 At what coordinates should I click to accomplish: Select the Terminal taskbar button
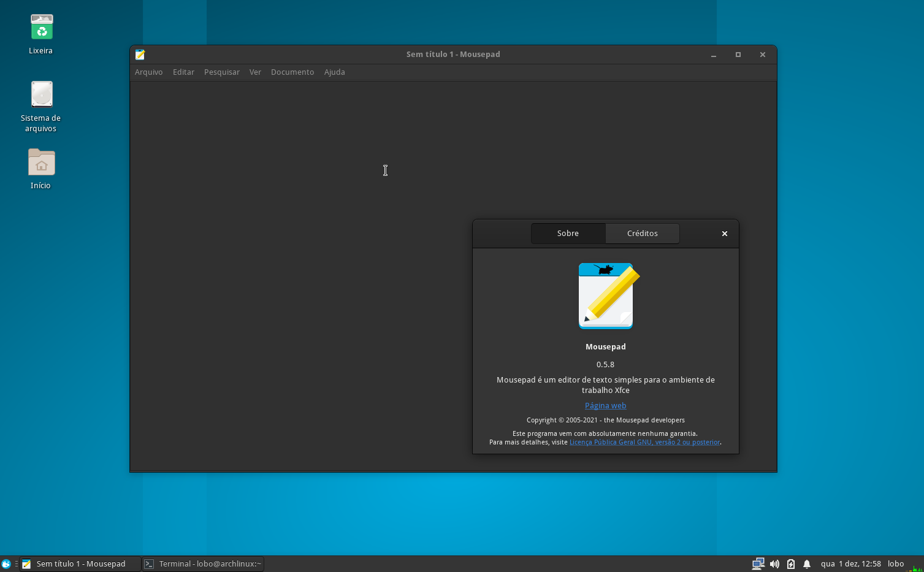203,563
